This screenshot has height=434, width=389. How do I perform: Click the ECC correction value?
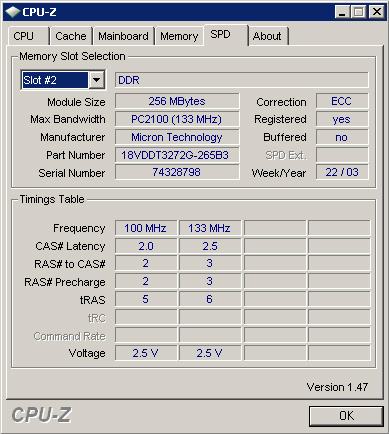tap(342, 101)
